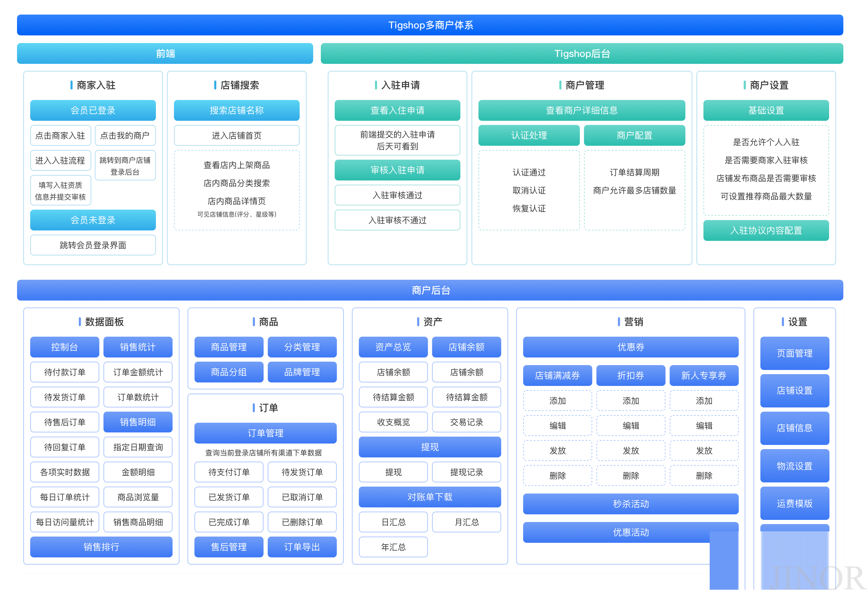
Task: Click the 对账单下载 button
Action: 430,497
